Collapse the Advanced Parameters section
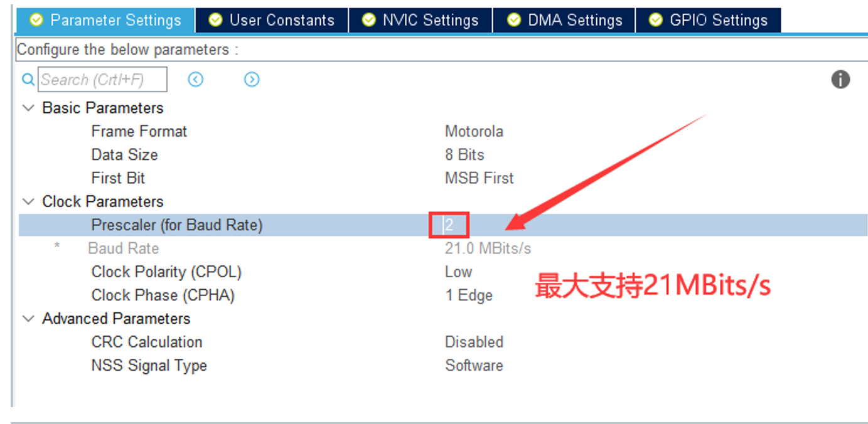The width and height of the screenshot is (868, 424). coord(28,318)
